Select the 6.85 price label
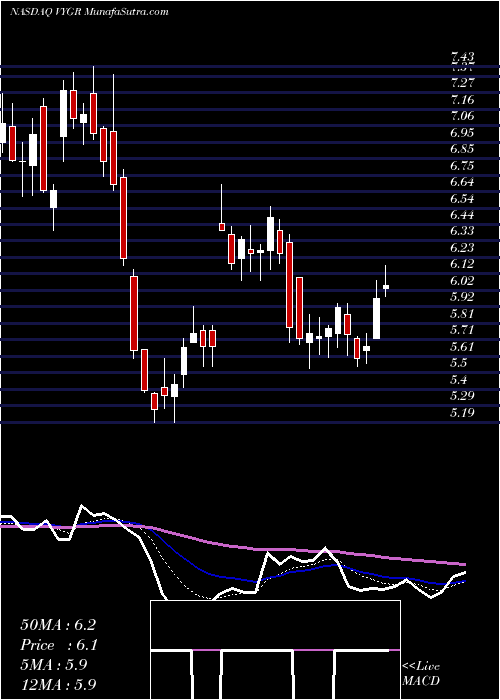The image size is (500, 700). pos(462,149)
